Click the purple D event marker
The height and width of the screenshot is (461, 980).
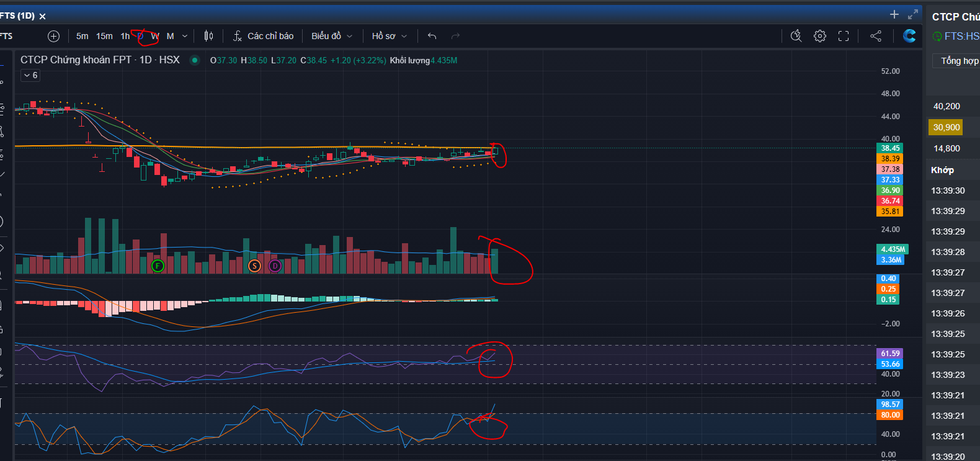275,266
